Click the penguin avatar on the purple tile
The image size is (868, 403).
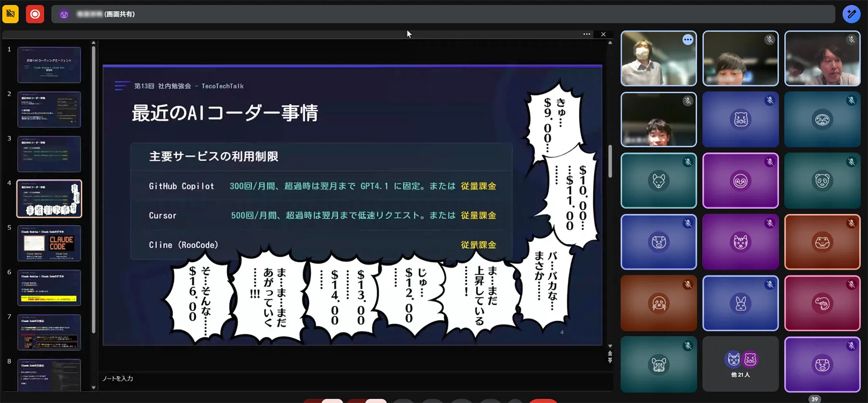[741, 181]
